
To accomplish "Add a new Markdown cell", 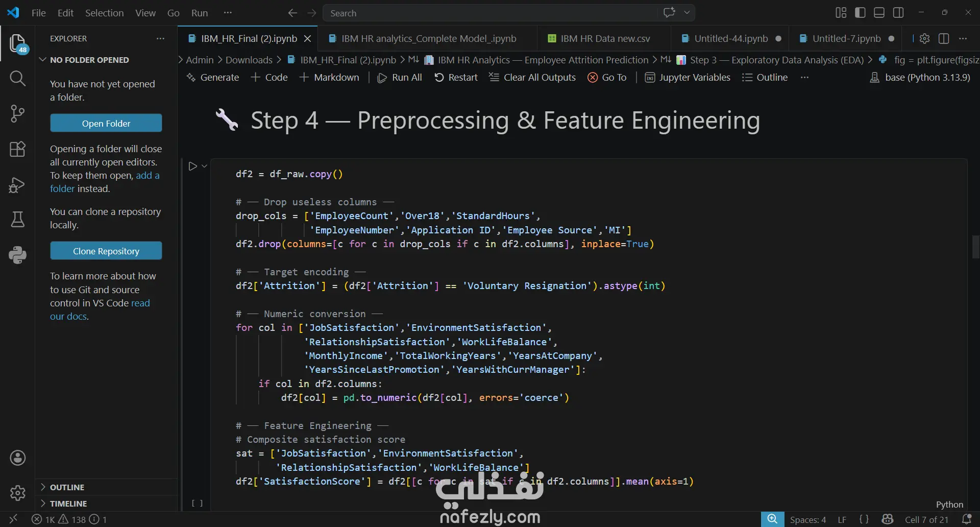I will point(329,77).
